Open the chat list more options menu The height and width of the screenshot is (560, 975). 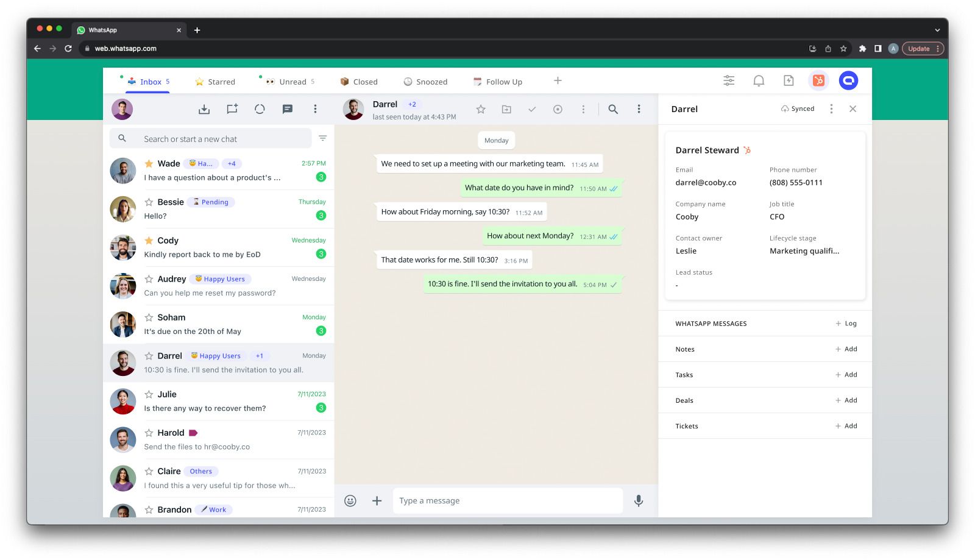[x=315, y=109]
